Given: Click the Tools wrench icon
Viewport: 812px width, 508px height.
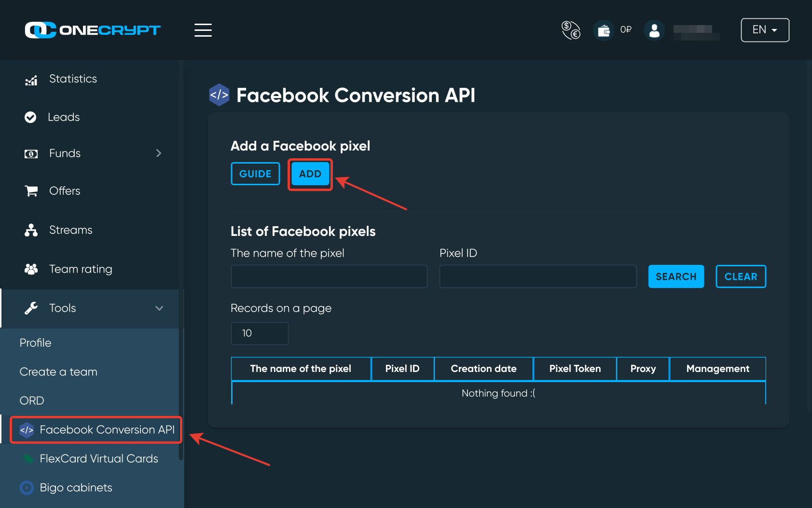Looking at the screenshot, I should tap(31, 308).
